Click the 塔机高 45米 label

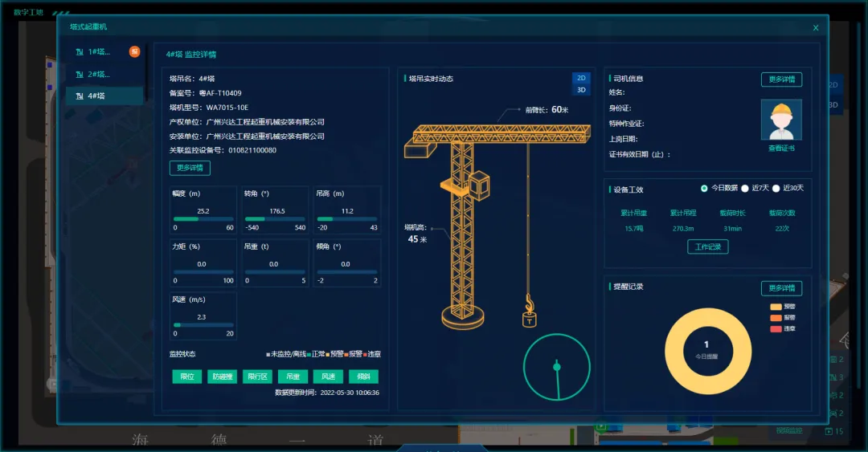[x=416, y=234]
